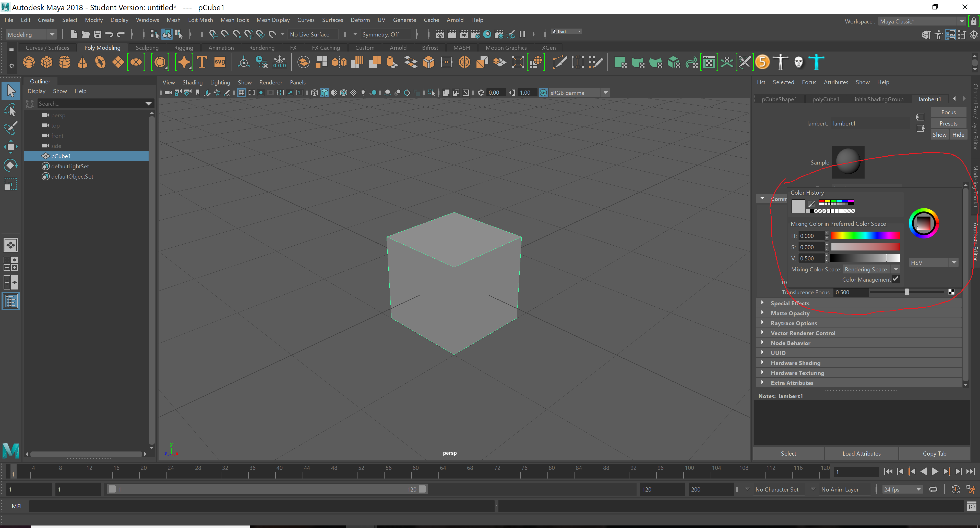980x528 pixels.
Task: Click the SVG creation shelf icon
Action: tap(220, 62)
